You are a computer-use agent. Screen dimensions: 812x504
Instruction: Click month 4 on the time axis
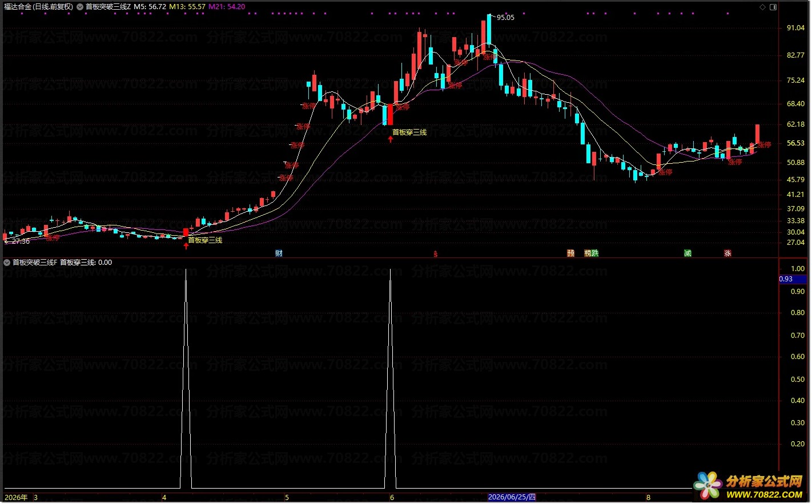[164, 498]
